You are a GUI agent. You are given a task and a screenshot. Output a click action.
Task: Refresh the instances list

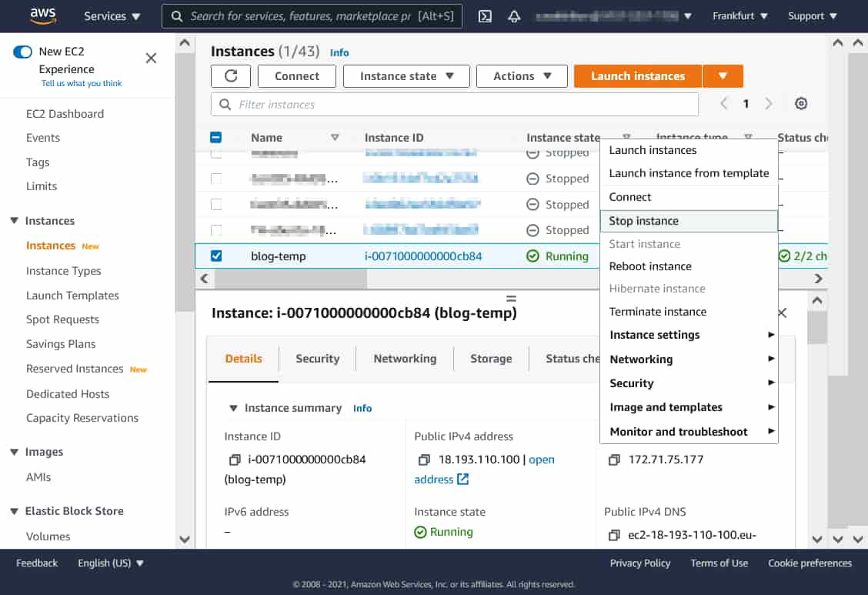click(x=229, y=76)
